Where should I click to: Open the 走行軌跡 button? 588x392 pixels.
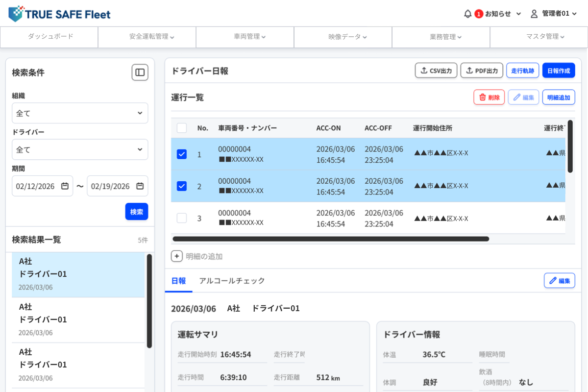(x=523, y=71)
